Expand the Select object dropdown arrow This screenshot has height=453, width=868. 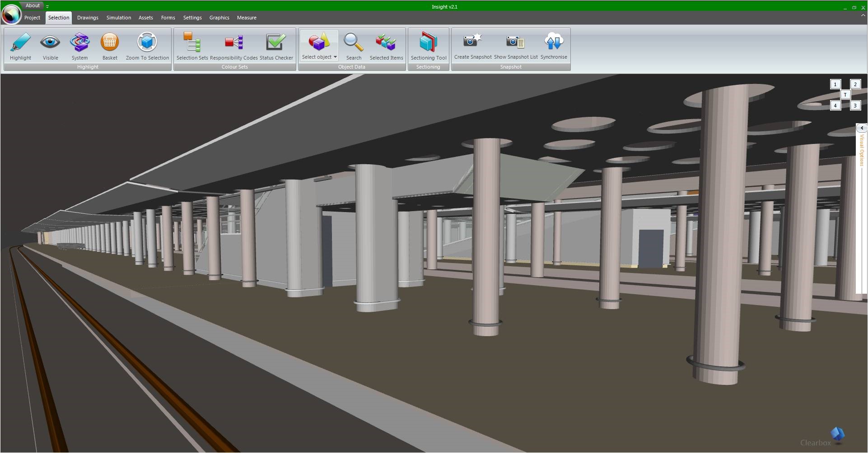(335, 57)
